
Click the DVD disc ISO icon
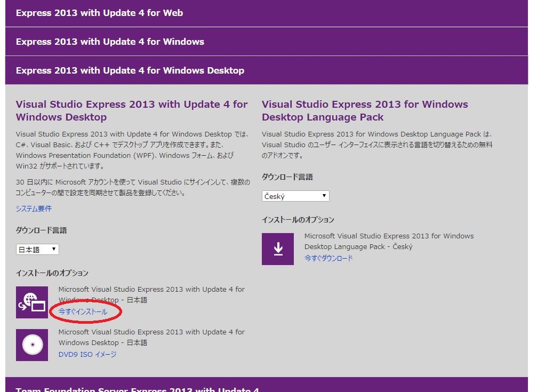[x=32, y=345]
